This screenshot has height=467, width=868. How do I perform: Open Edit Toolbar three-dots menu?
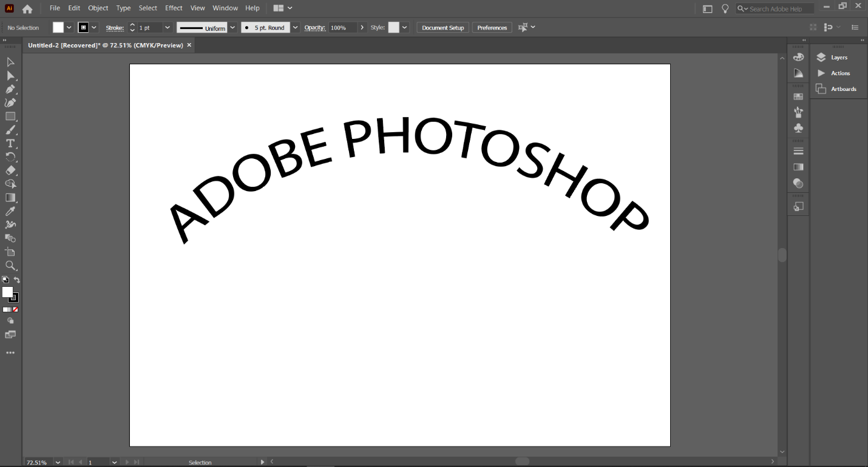pyautogui.click(x=10, y=353)
